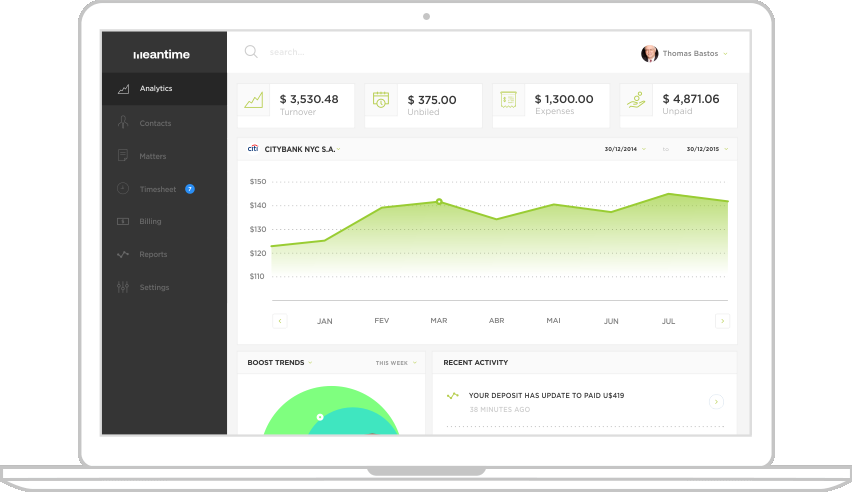Advance the chart with right arrow
Screen dimensions: 853x492
[x=722, y=321]
